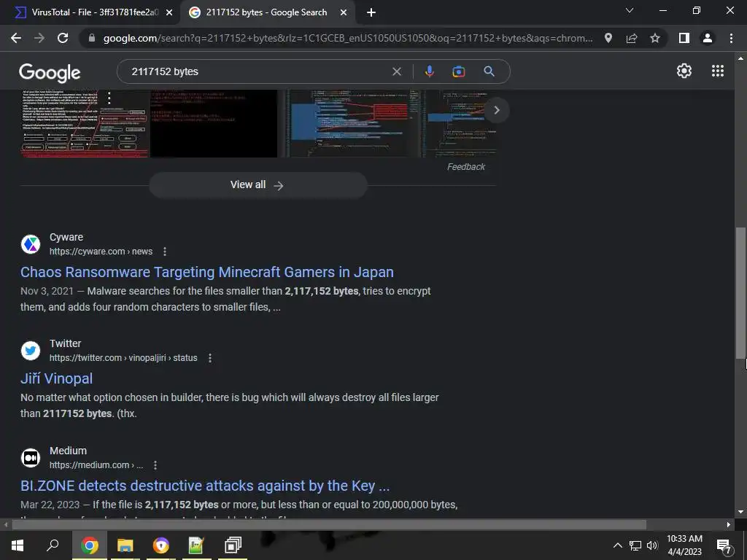This screenshot has width=747, height=560.
Task: View site information lock icon
Action: pyautogui.click(x=92, y=38)
